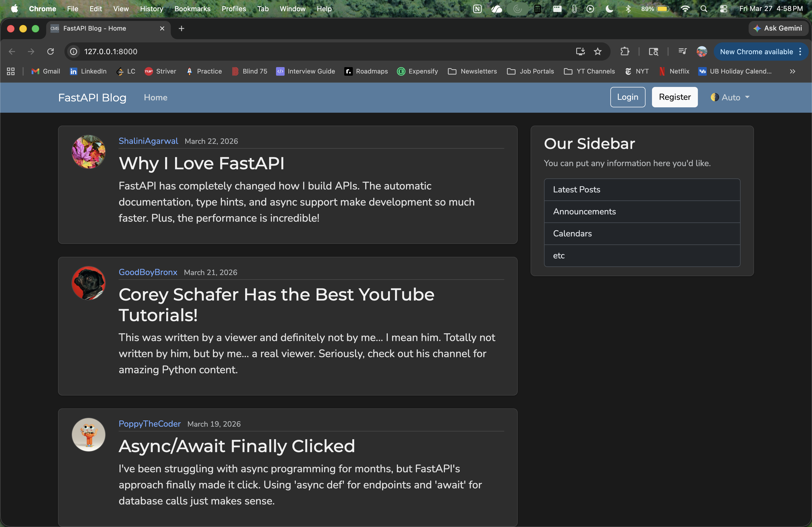Expand the Job Portals bookmark folder
The image size is (812, 527).
pos(531,71)
